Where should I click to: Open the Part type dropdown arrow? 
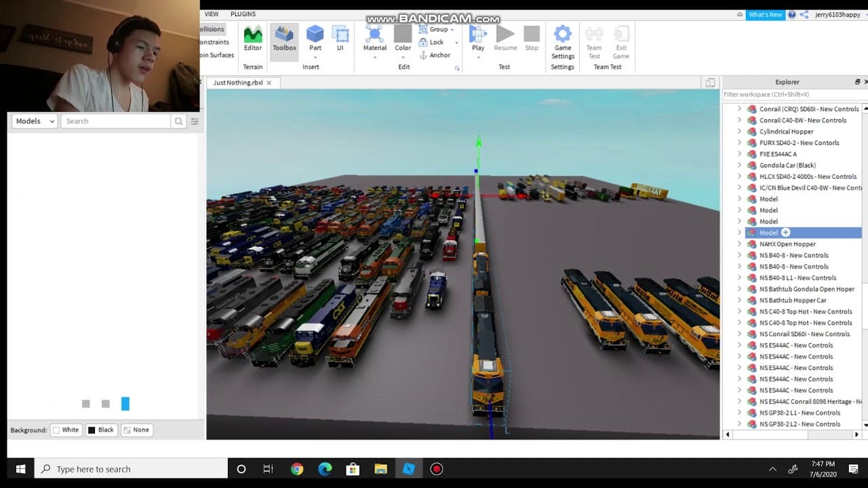tap(315, 58)
